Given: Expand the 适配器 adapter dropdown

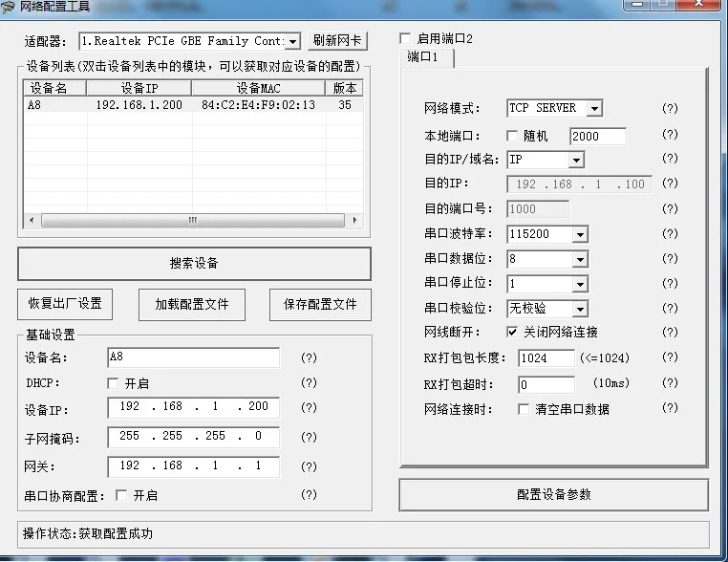Looking at the screenshot, I should pyautogui.click(x=292, y=41).
